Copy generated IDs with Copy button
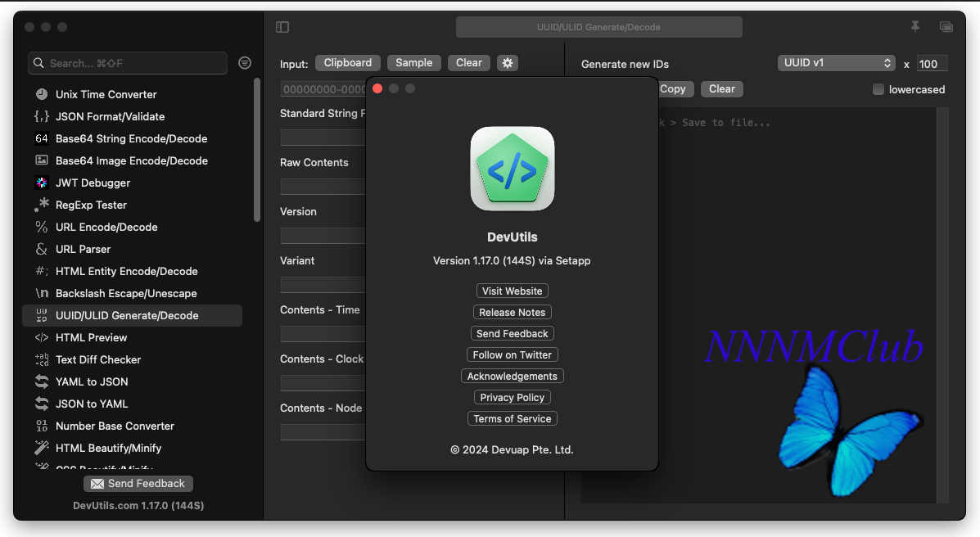Image resolution: width=980 pixels, height=537 pixels. (675, 88)
